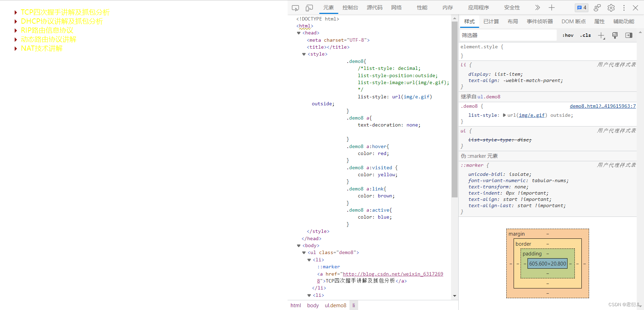The width and height of the screenshot is (644, 310).
Task: Collapse the second li node
Action: pyautogui.click(x=309, y=295)
